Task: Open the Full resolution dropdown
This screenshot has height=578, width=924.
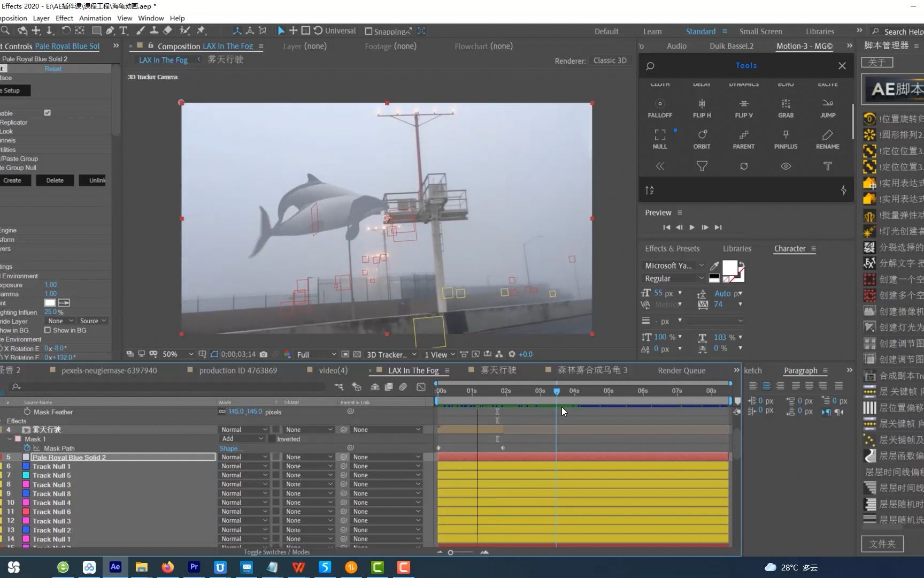Action: (316, 354)
